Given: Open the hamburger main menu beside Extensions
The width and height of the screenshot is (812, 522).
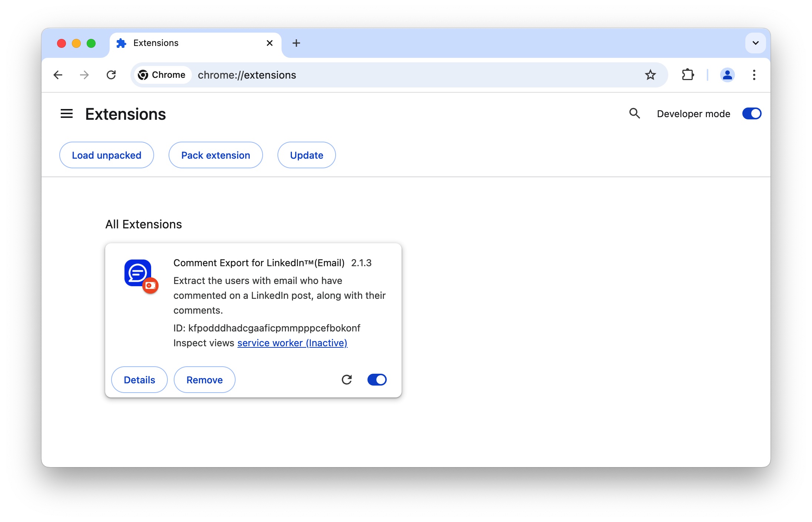Looking at the screenshot, I should tap(67, 114).
